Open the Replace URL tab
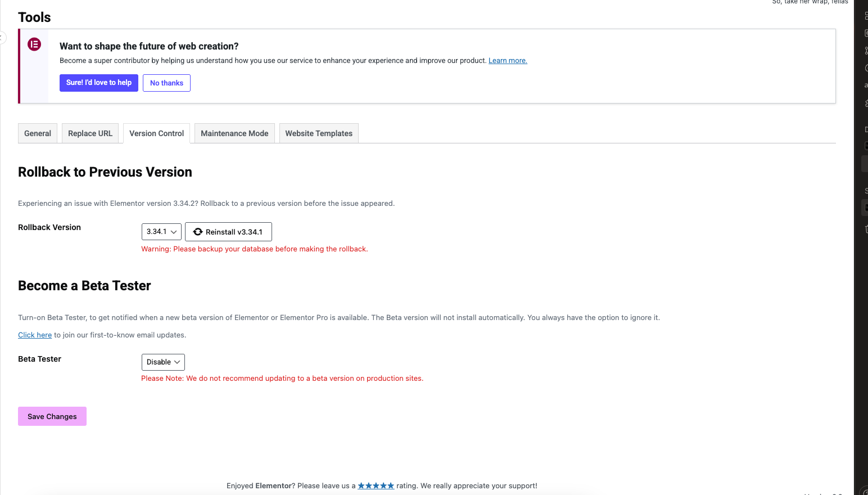Image resolution: width=868 pixels, height=495 pixels. [x=90, y=133]
